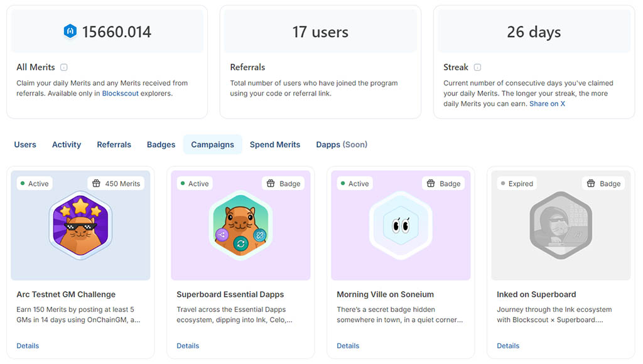Open the Spend Merits tab
Viewport: 643px width, 364px height.
tap(275, 144)
